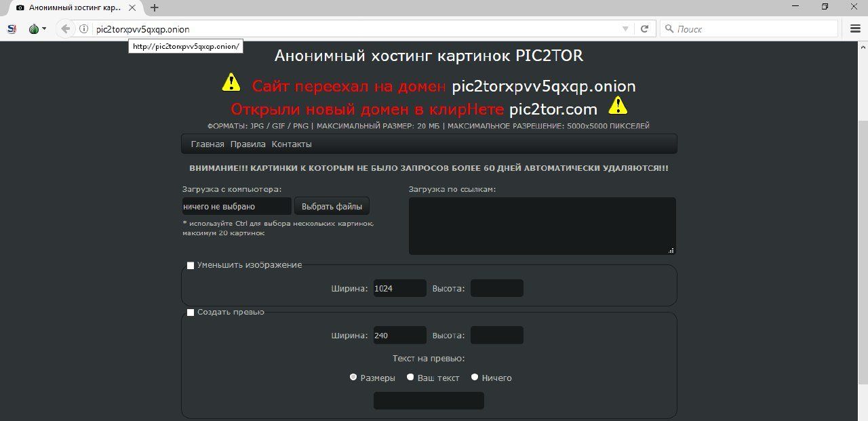The image size is (868, 421).
Task: Click the Загрузка с компьютера label
Action: (232, 189)
